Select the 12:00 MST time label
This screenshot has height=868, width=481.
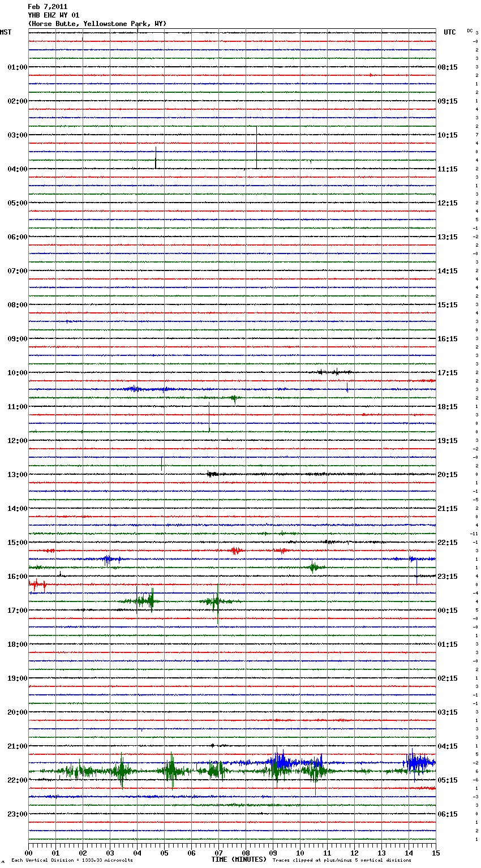pyautogui.click(x=18, y=441)
